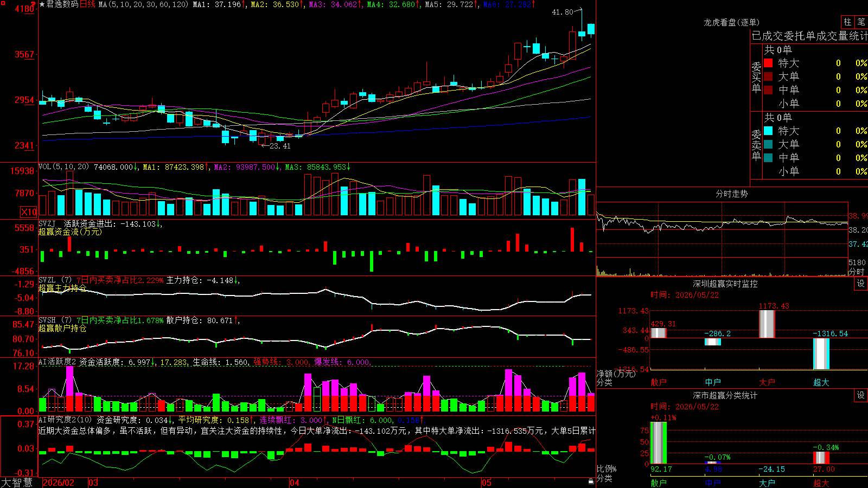Click the 主力持仓: -4.148 value
This screenshot has width=868, height=488.
200,280
